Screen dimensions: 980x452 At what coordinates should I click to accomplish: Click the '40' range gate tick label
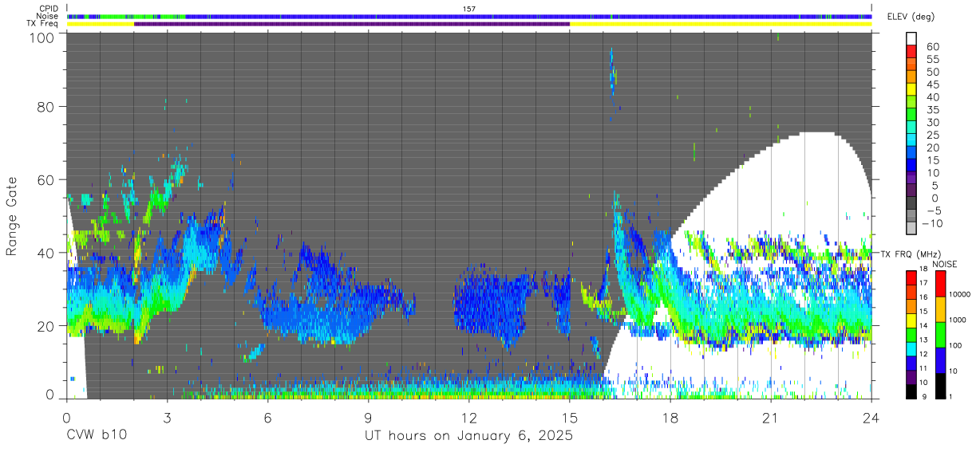point(46,253)
